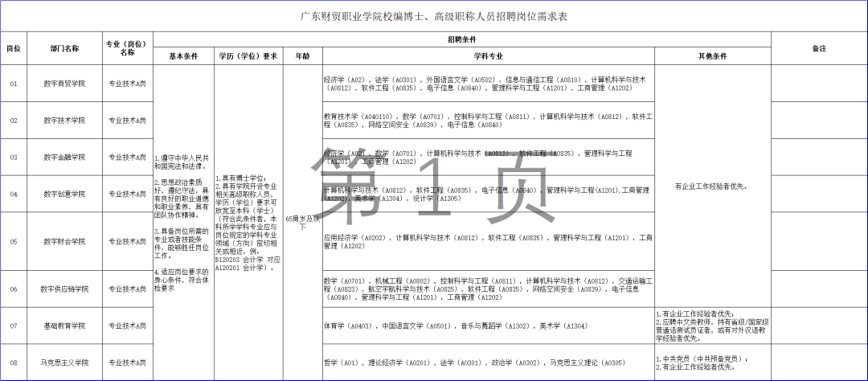The height and width of the screenshot is (381, 868).
Task: Select the 部门名称 column header
Action: 65,49
